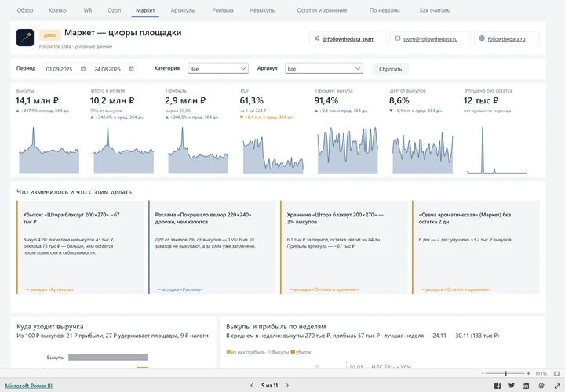
Task: Click the envelope mail icon
Action: pos(397,38)
